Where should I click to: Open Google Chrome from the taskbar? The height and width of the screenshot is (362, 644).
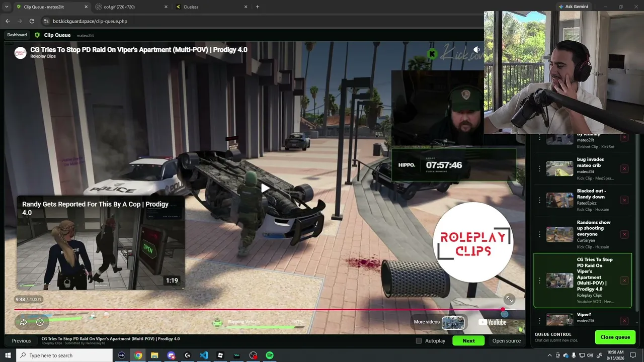[138, 355]
